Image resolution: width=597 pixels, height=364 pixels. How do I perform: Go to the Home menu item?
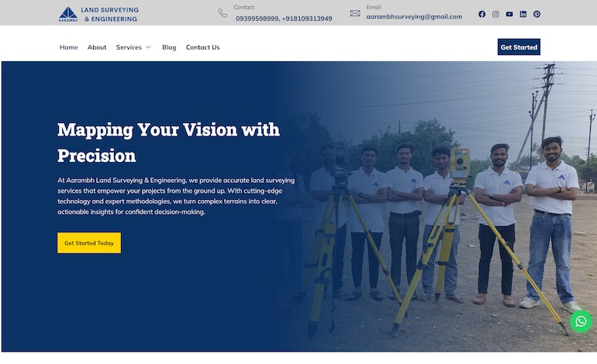tap(68, 47)
